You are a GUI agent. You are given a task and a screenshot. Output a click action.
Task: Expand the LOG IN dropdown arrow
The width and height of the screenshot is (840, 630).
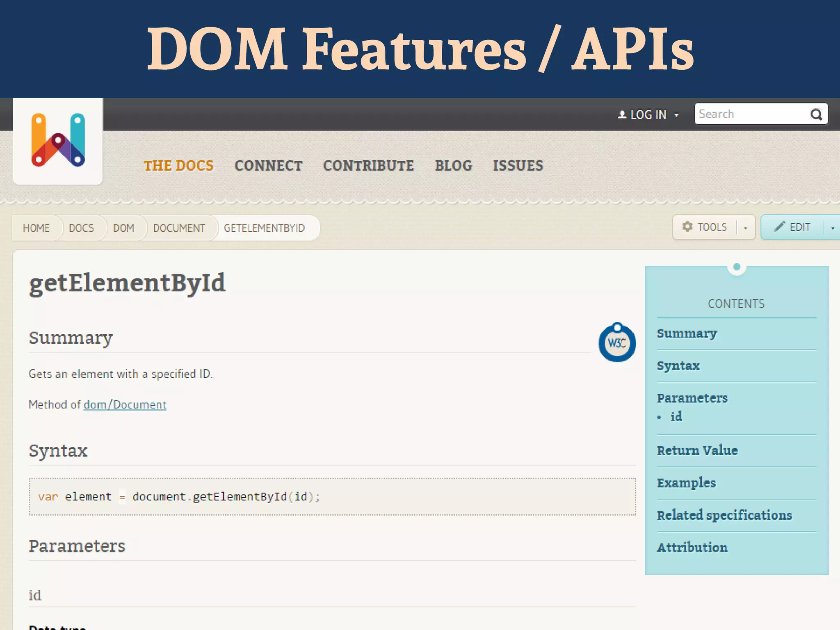[x=676, y=115]
